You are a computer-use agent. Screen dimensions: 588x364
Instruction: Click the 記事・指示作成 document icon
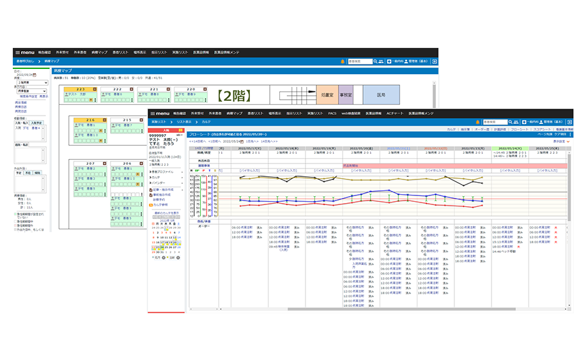click(x=151, y=190)
